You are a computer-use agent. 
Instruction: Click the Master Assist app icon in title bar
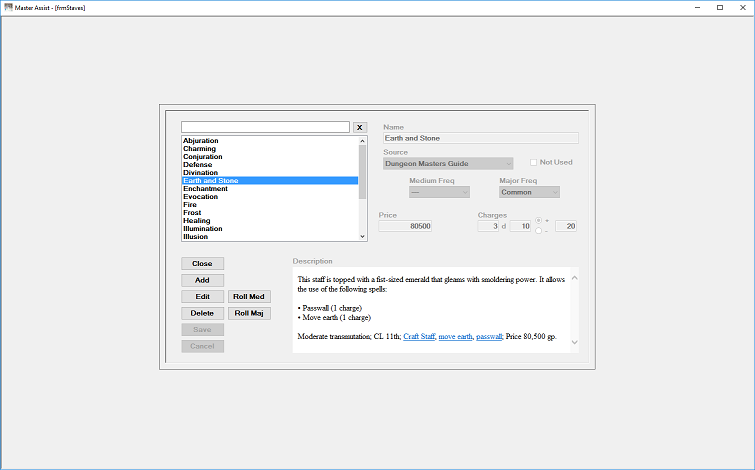[x=8, y=7]
